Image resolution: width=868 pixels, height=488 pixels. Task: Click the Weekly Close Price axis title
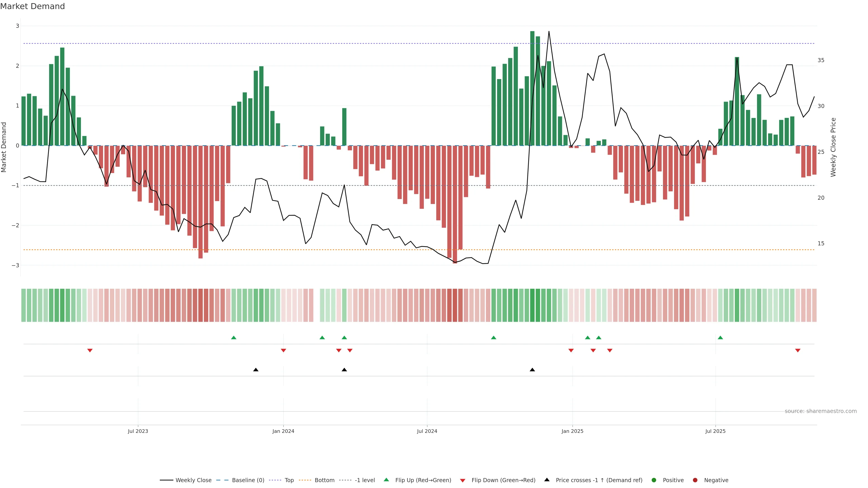pos(833,147)
